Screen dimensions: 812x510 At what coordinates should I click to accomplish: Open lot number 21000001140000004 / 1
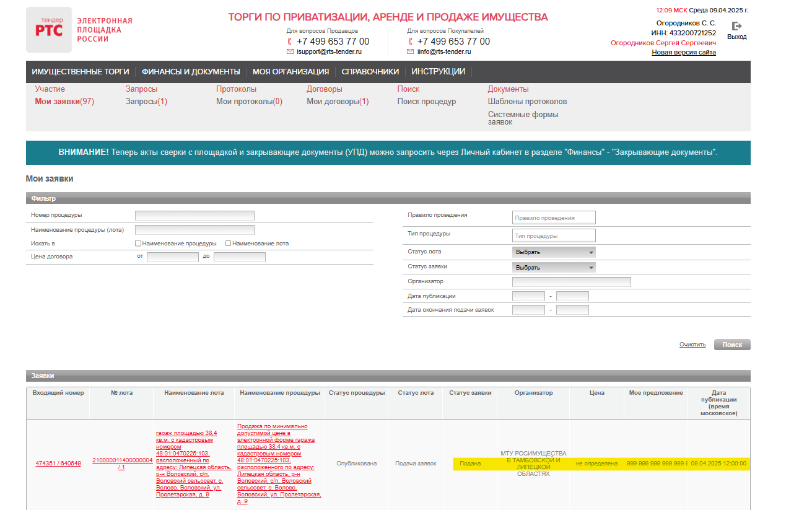click(x=122, y=464)
